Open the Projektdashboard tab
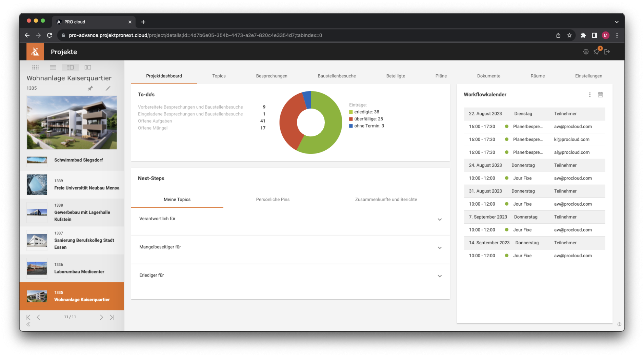Image resolution: width=644 pixels, height=357 pixels. [x=164, y=76]
